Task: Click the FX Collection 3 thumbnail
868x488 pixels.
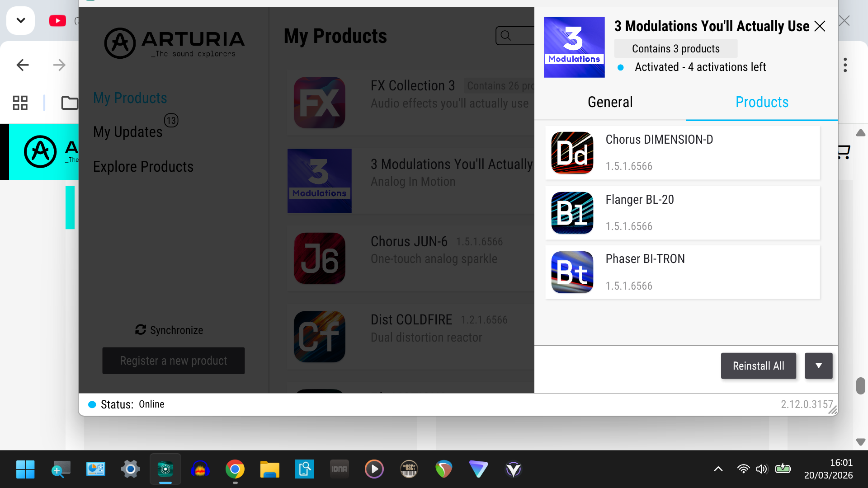Action: (x=319, y=102)
